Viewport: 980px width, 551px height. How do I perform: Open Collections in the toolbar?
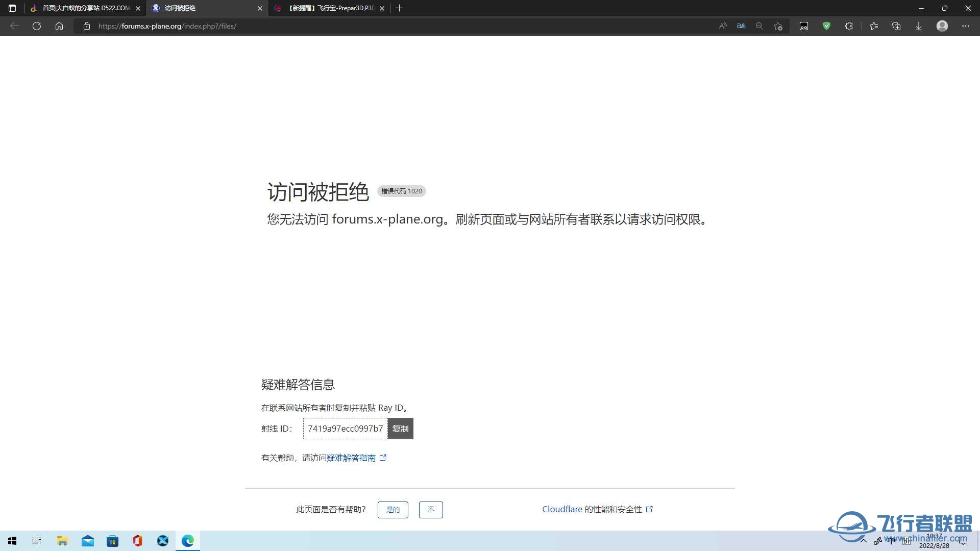[896, 26]
